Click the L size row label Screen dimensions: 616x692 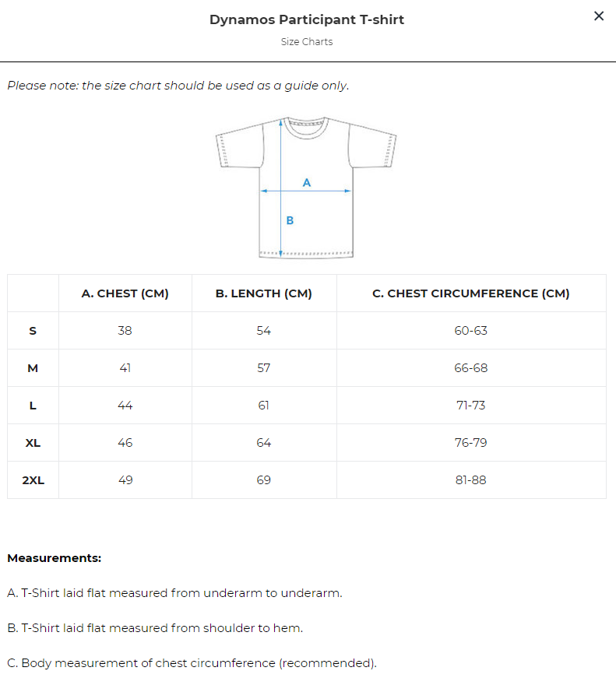tap(33, 406)
